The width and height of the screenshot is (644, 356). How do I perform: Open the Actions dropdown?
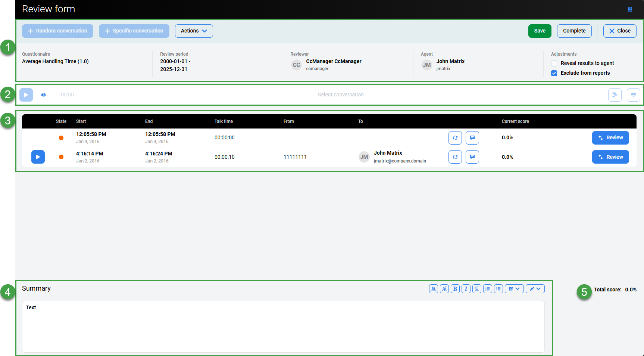[194, 31]
